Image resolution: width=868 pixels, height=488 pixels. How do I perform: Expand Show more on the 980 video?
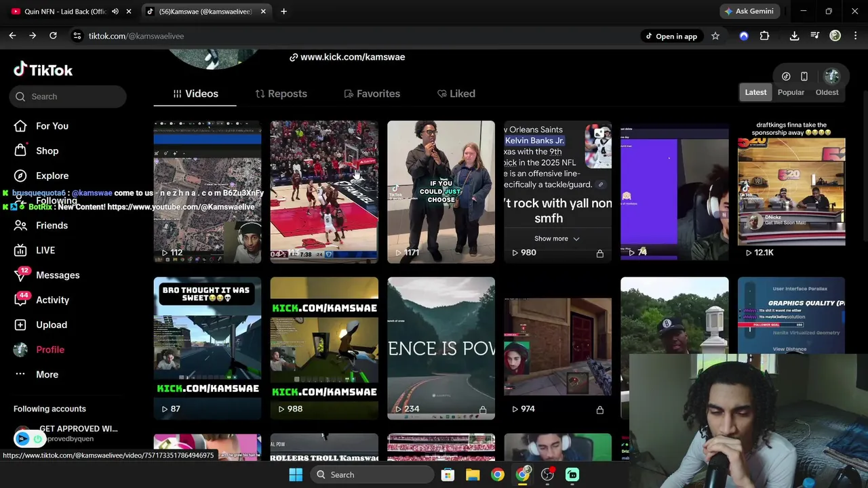click(x=557, y=239)
